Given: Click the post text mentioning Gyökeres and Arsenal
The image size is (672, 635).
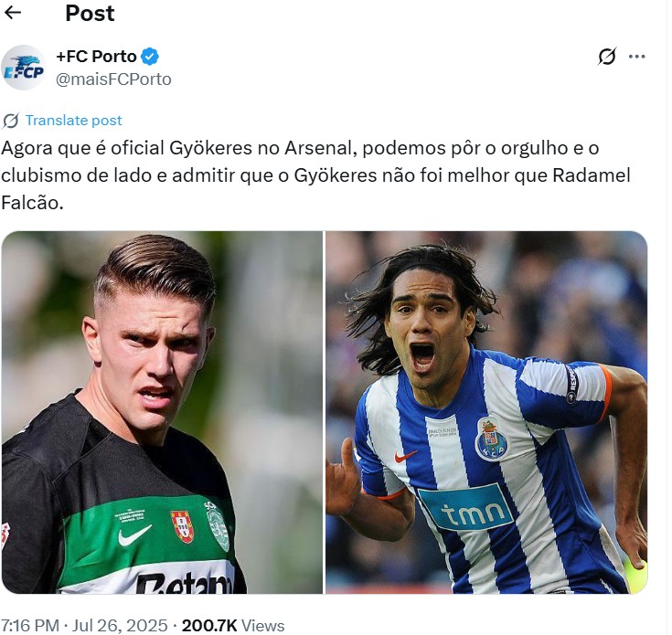Looking at the screenshot, I should [315, 175].
